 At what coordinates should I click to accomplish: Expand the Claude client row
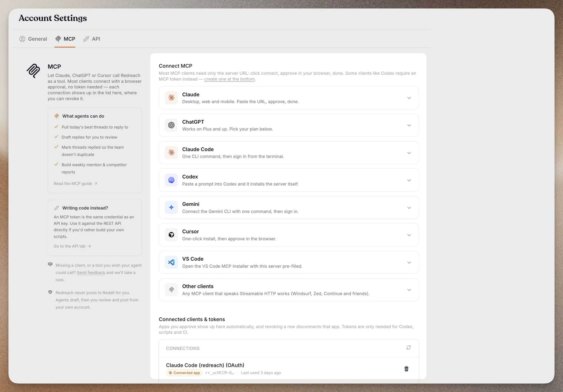(x=289, y=98)
